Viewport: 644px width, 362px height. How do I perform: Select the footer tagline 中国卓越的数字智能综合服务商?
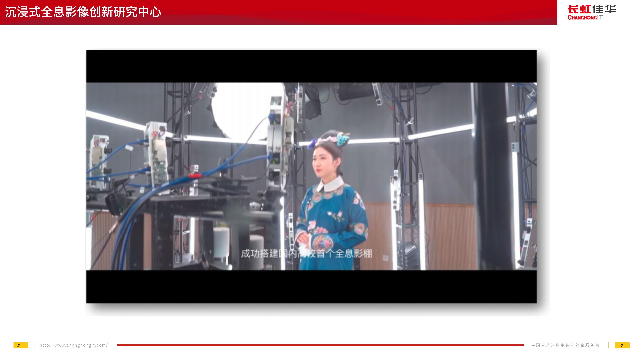point(565,345)
